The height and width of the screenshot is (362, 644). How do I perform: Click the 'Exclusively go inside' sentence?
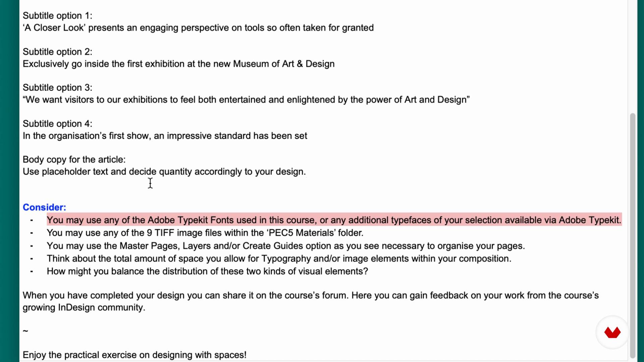pos(179,64)
